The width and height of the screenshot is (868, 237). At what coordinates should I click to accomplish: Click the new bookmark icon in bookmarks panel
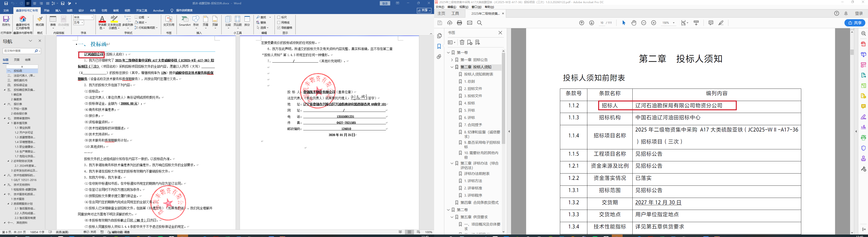[x=470, y=42]
